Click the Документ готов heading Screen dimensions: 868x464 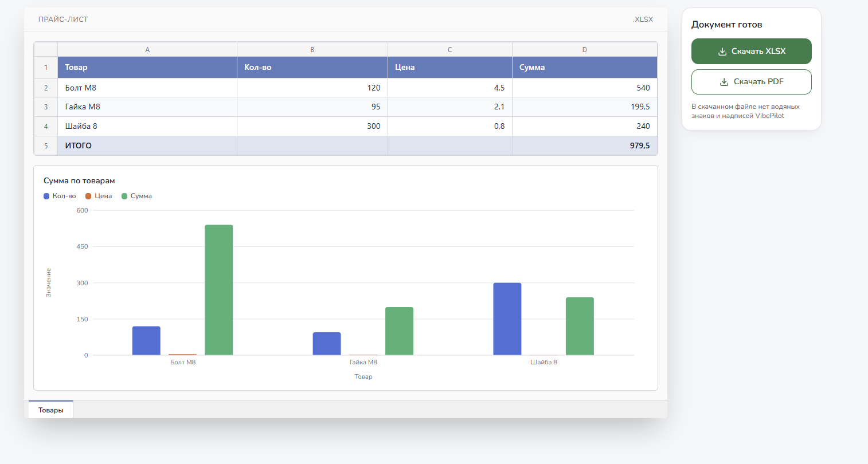tap(727, 25)
